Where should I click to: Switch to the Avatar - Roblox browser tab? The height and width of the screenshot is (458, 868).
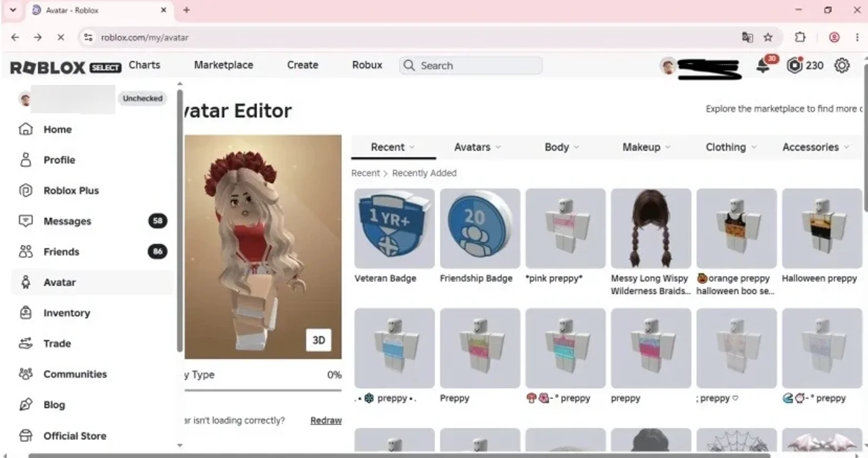point(99,10)
